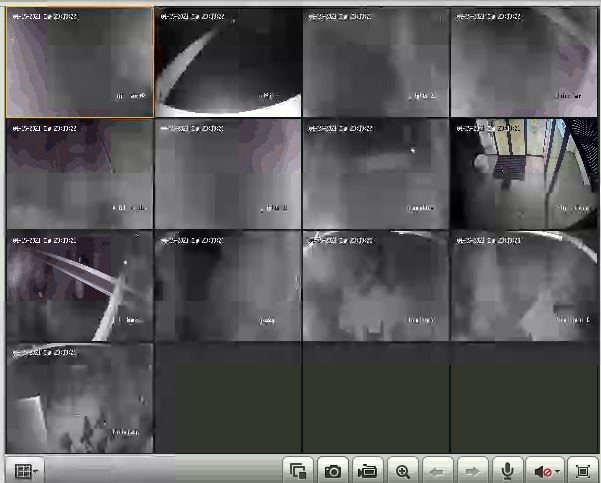
Task: Click the first empty tile beside the last feed
Action: [228, 397]
